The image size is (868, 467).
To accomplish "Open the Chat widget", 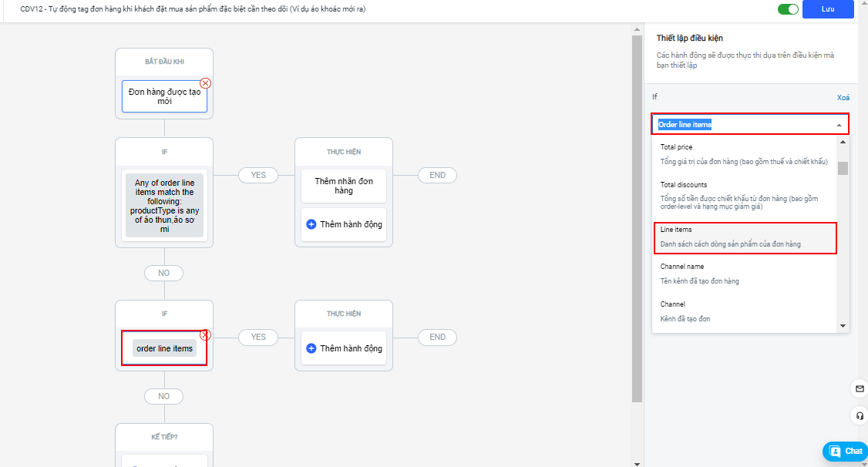I will [846, 451].
